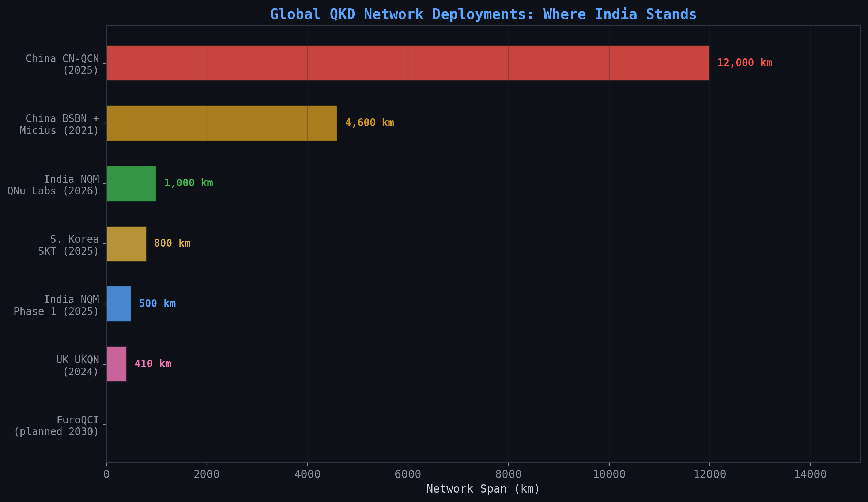Click the 'S. Korea SKT (2025)' axis label
The height and width of the screenshot is (502, 868).
[x=68, y=245]
